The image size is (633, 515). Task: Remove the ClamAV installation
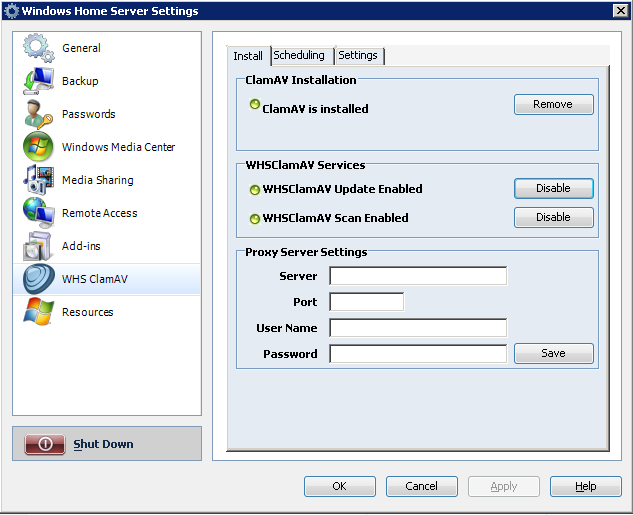(553, 105)
